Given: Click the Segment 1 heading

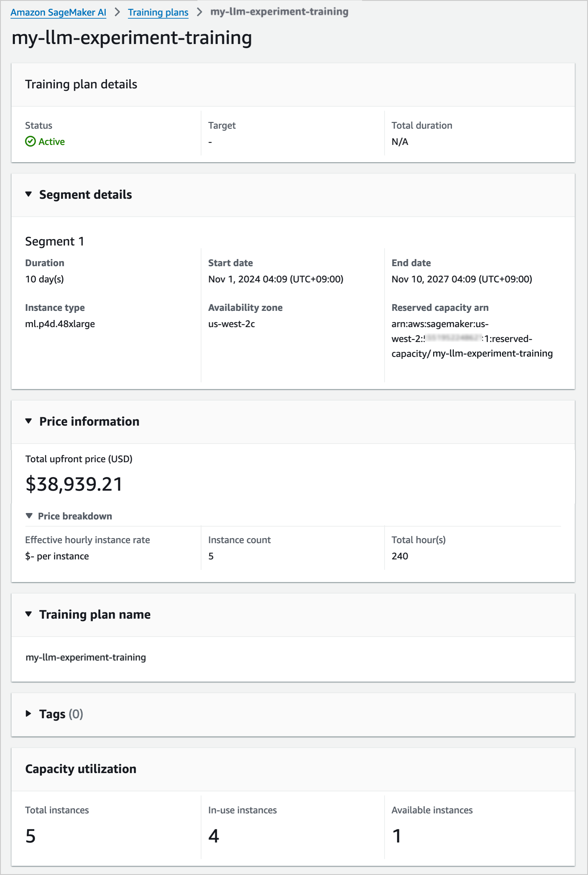Looking at the screenshot, I should [x=55, y=241].
